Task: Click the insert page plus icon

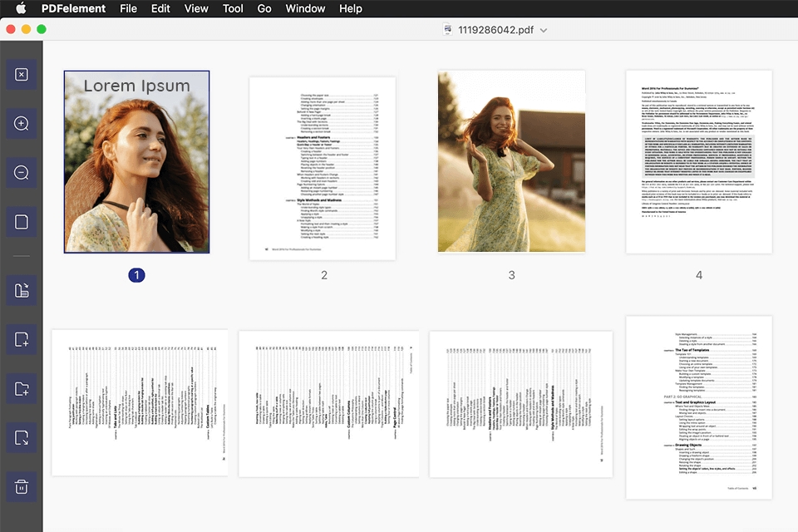Action: point(22,339)
